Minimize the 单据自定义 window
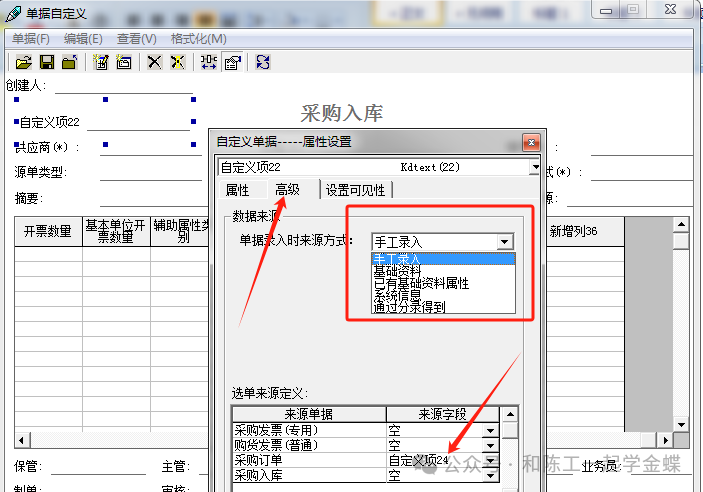 606,10
